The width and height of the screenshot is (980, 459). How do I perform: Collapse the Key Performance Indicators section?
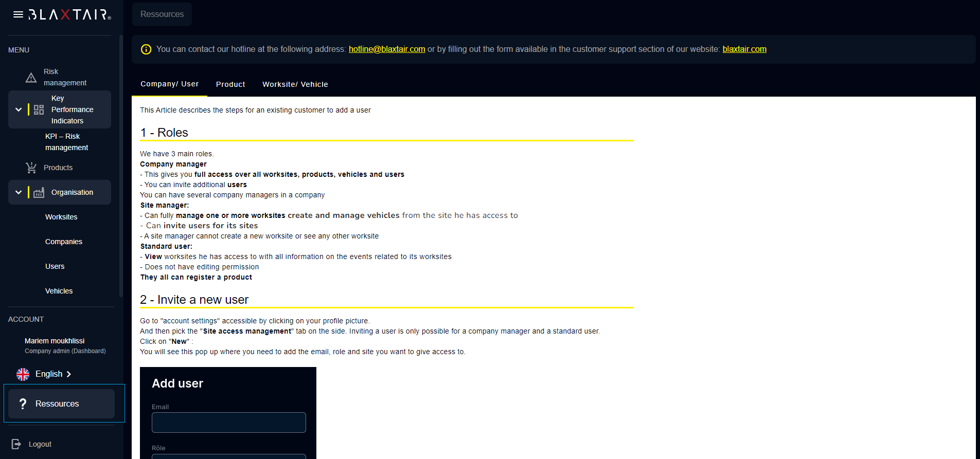pos(19,109)
